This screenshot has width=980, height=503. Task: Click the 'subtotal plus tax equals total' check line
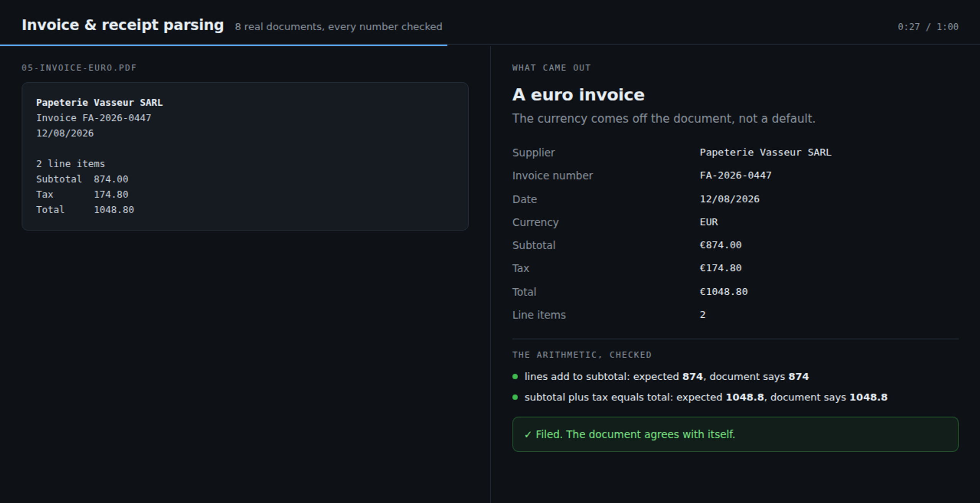point(706,397)
